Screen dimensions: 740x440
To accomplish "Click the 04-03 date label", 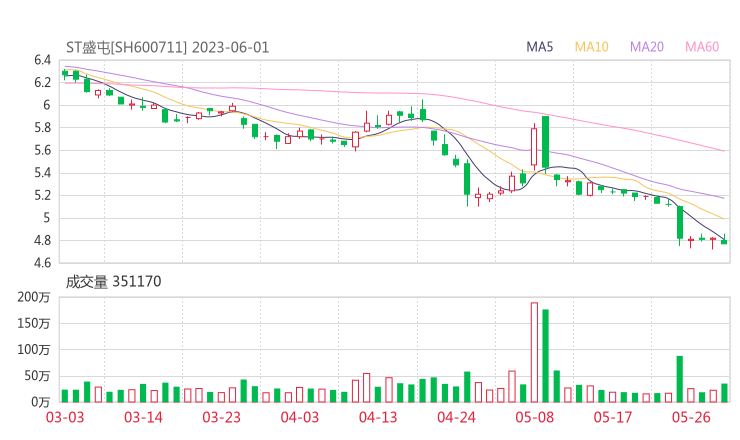I will (x=300, y=417).
